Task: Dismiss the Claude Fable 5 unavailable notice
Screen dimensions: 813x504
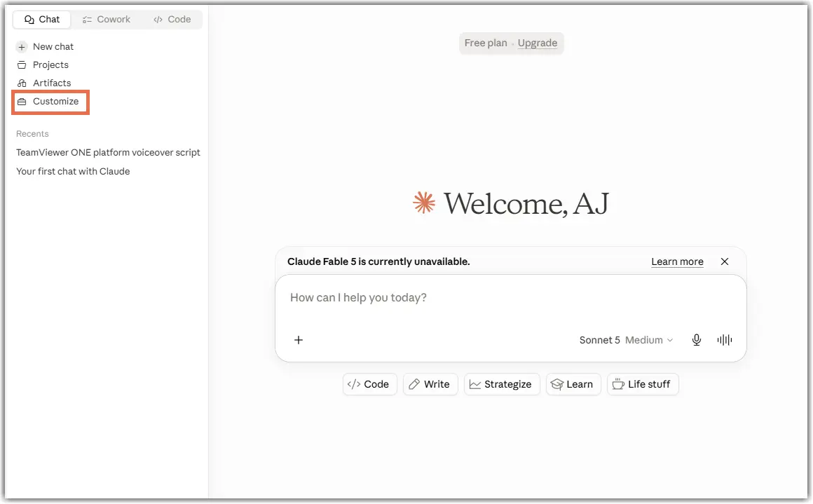Action: pyautogui.click(x=724, y=261)
